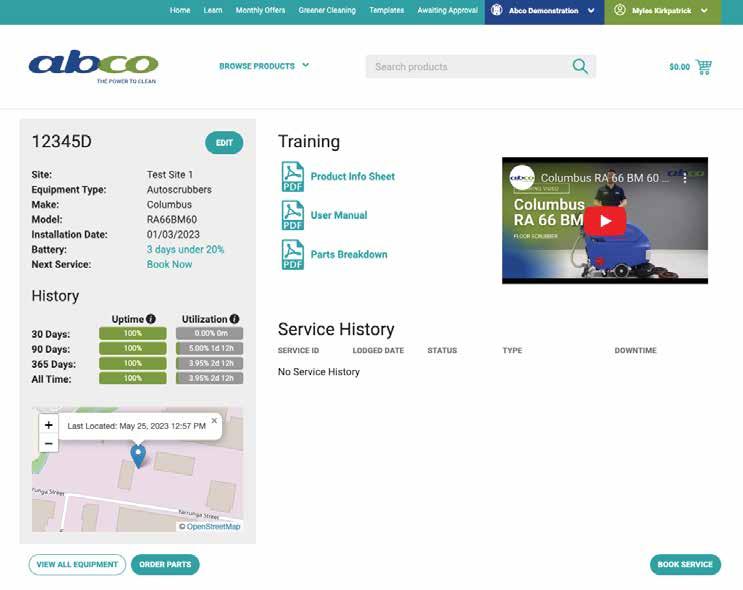Click the $0.00 cart total
Screen dimensions: 743x590
679,67
